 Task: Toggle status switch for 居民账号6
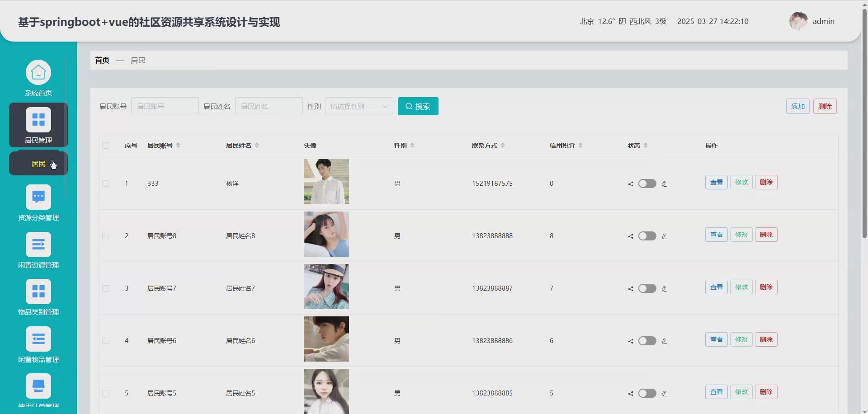(647, 341)
